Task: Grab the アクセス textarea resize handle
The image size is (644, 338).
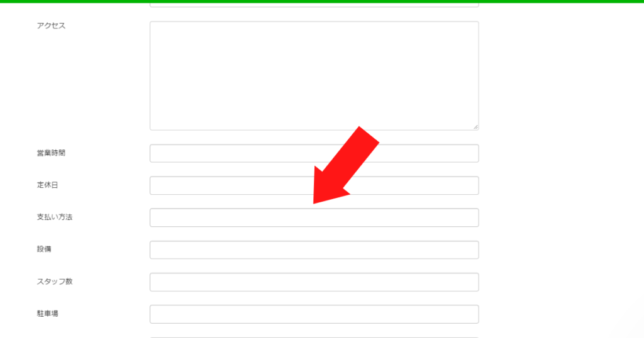Action: pyautogui.click(x=475, y=127)
